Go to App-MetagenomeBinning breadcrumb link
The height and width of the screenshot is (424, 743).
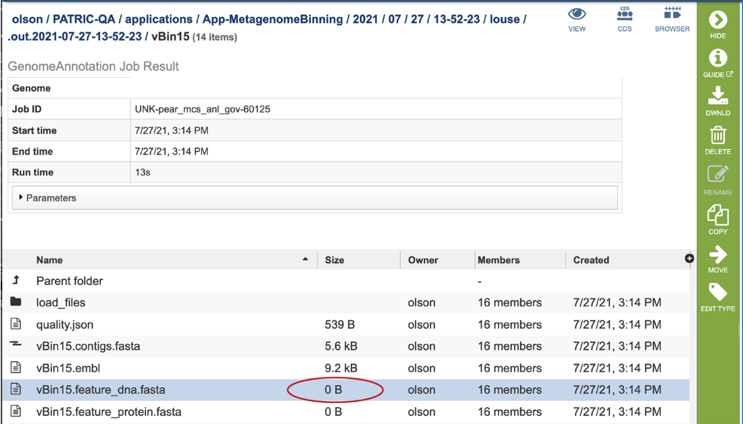(x=272, y=19)
